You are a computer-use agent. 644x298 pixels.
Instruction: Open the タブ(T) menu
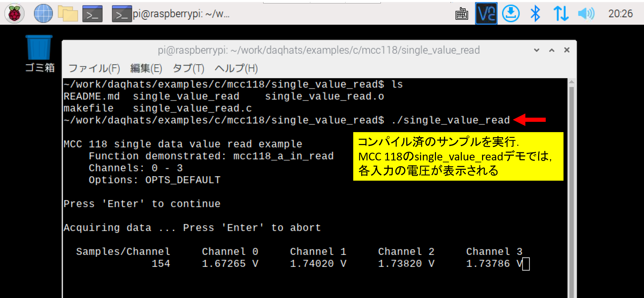click(x=188, y=68)
